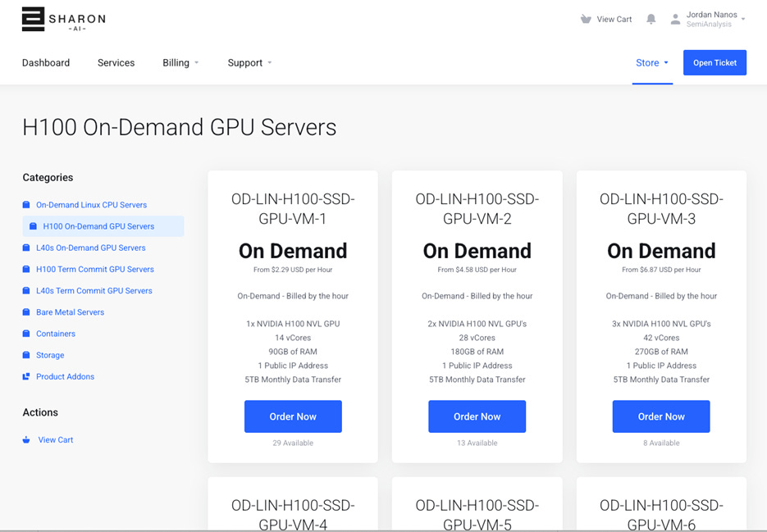Click '42 vCores' spec text
The width and height of the screenshot is (767, 532).
[661, 338]
